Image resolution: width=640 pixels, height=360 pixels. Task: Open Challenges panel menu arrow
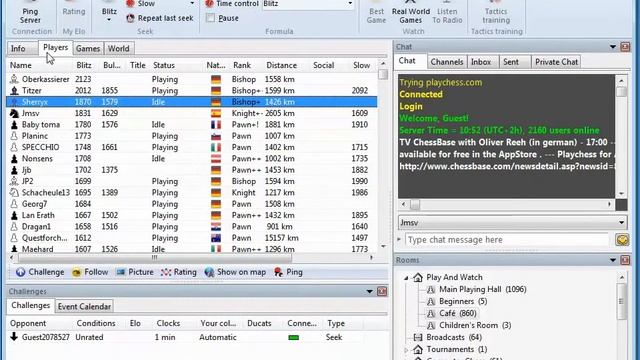[369, 291]
